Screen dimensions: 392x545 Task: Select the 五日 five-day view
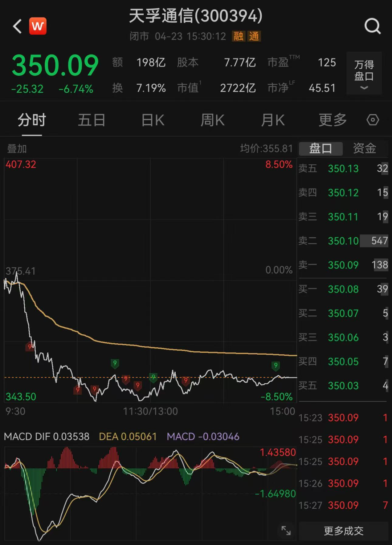coord(91,120)
